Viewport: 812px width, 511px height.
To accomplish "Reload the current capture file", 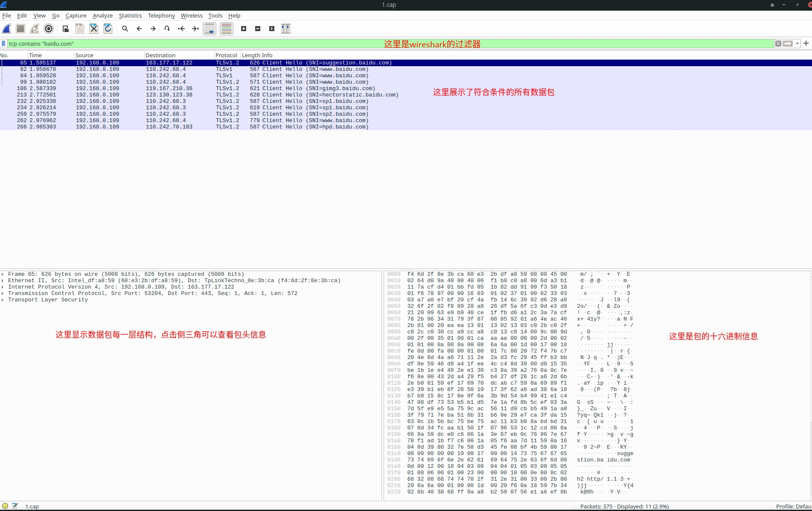I will 108,29.
